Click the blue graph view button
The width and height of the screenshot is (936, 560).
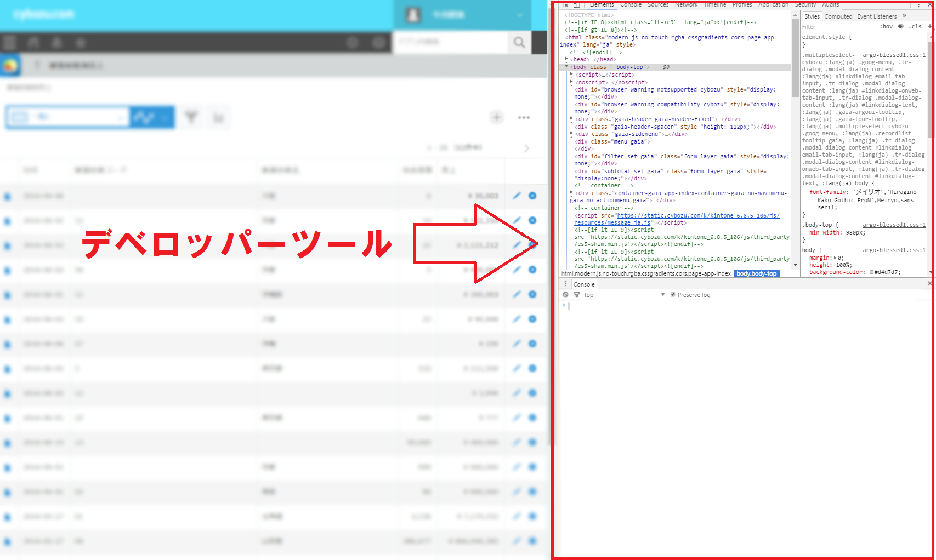click(x=152, y=117)
